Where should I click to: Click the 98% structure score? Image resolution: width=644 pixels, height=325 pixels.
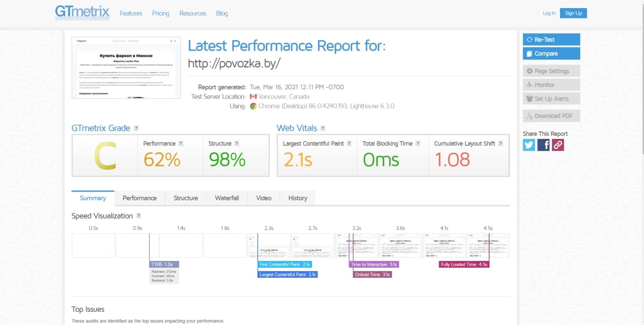[x=227, y=160]
